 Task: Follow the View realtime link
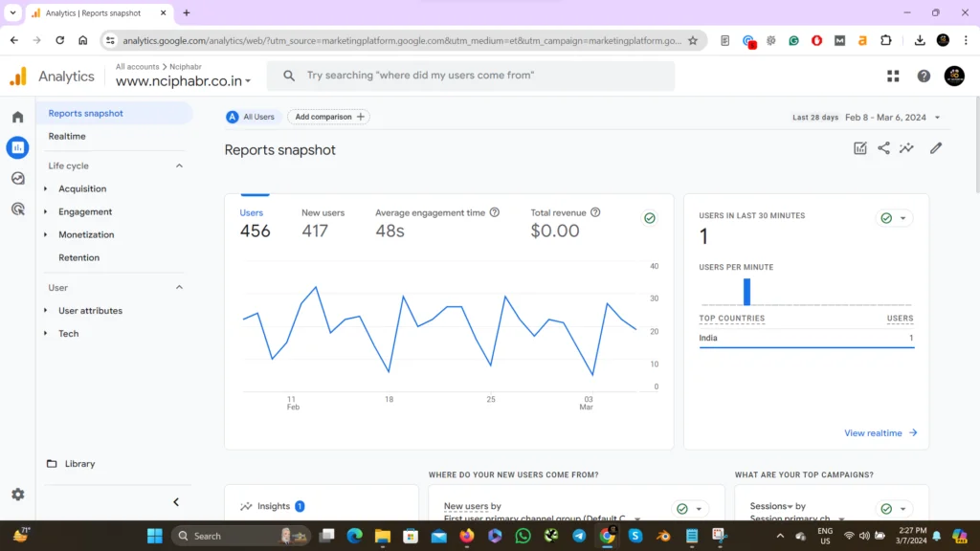pos(880,433)
